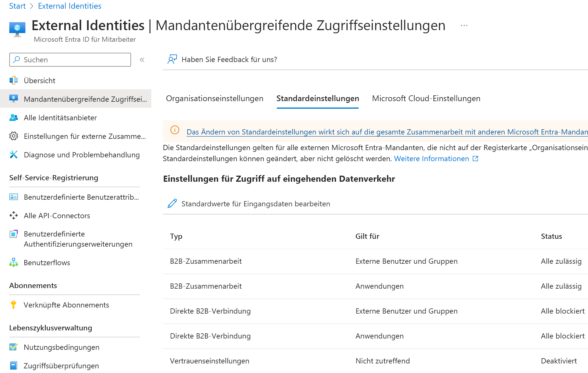This screenshot has height=373, width=588.
Task: Click the Status column header
Action: tap(551, 236)
